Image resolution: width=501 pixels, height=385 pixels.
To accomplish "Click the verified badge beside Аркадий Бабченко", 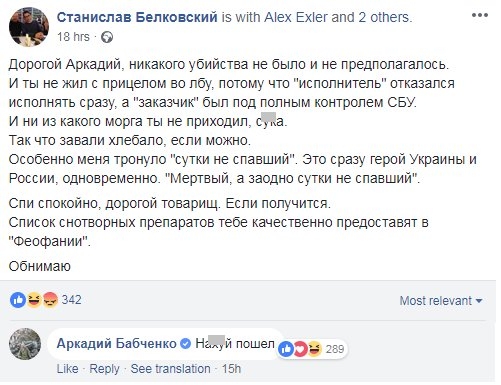I will pos(185,343).
